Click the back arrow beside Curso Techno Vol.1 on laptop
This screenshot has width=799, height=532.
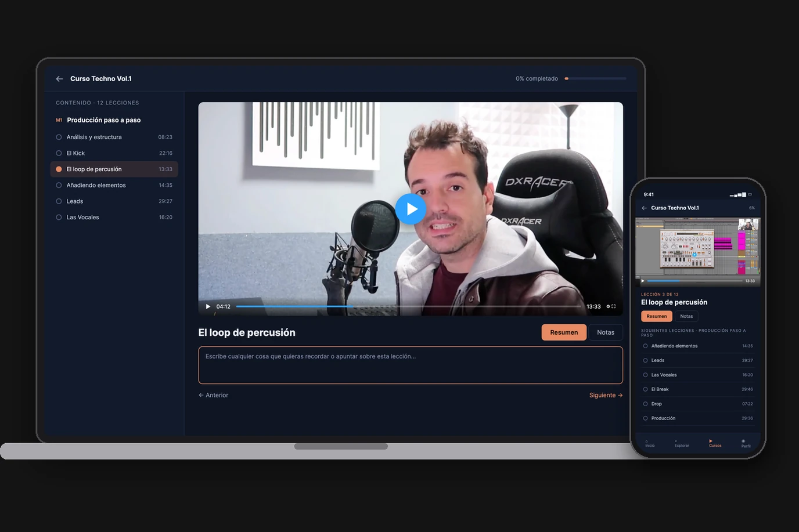(x=59, y=79)
